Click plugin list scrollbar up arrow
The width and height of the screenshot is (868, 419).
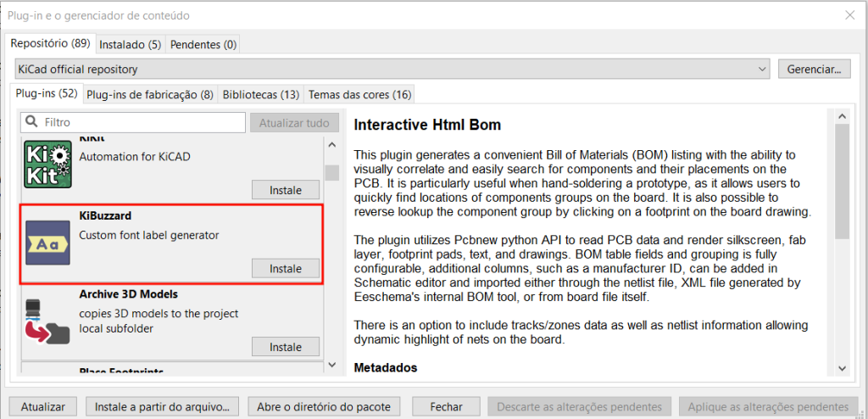331,145
